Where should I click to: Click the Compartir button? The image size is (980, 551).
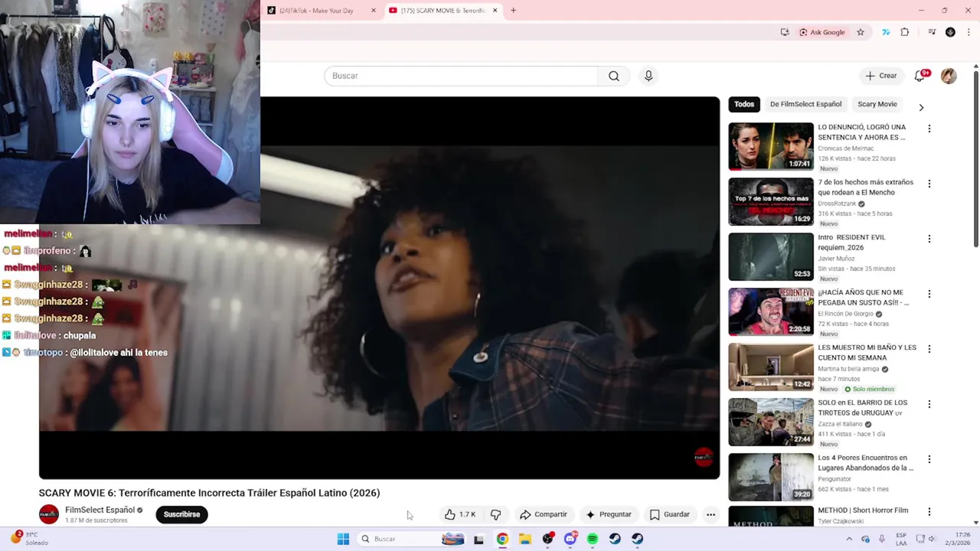[544, 514]
